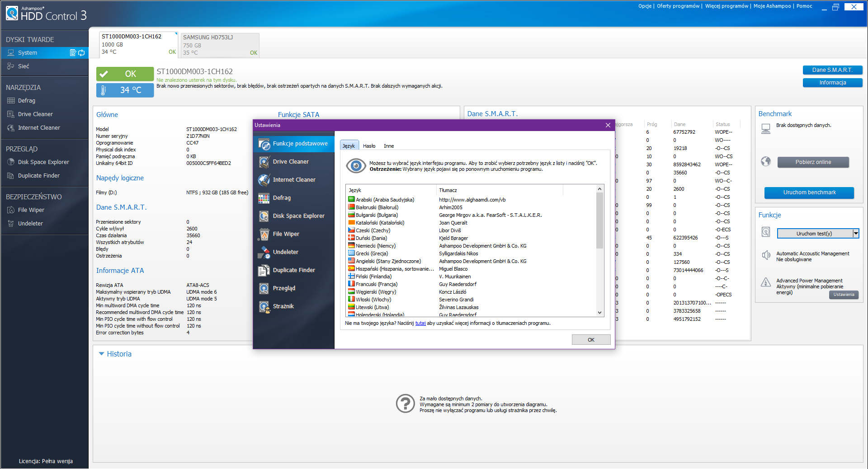
Task: Click the Disk Space Explorer icon in Ustawienia dialog
Action: pyautogui.click(x=264, y=216)
